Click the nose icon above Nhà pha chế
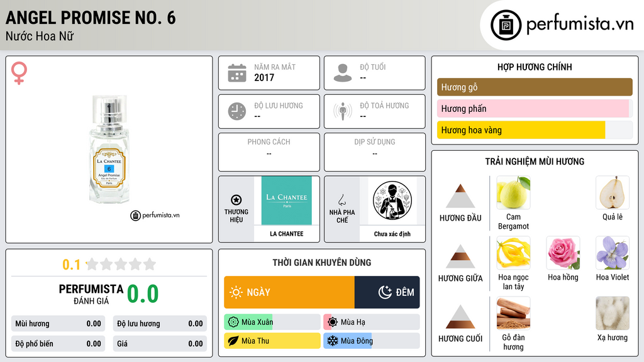Screen dimensions: 644x362 tap(341, 200)
